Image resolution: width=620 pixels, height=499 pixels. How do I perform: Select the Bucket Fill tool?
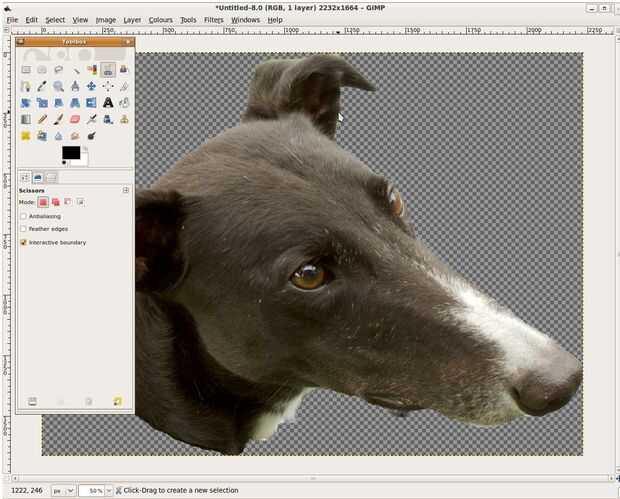[x=124, y=103]
